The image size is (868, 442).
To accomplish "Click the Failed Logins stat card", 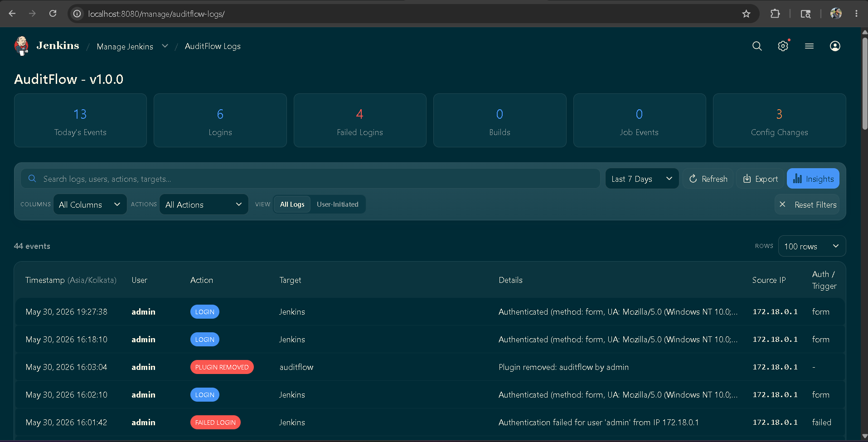I will coord(360,121).
